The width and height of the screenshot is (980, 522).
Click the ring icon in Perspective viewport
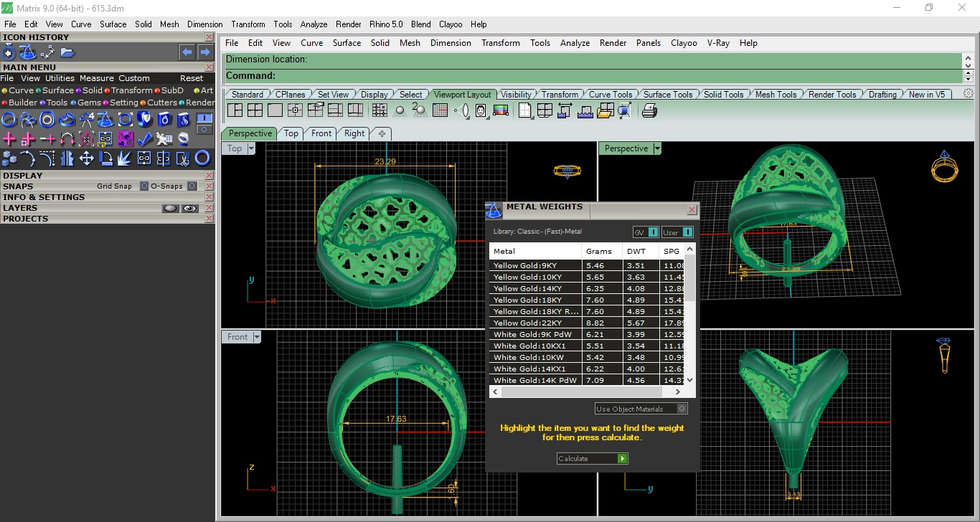tap(944, 168)
